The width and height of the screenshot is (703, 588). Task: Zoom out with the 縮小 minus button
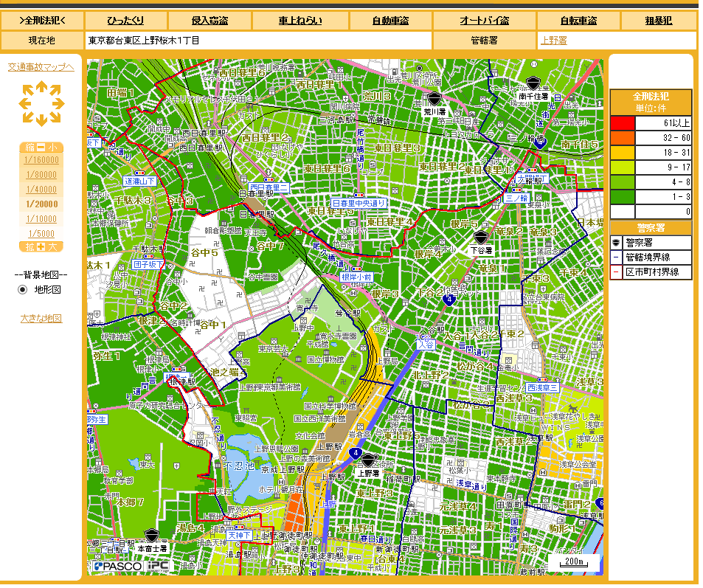click(41, 148)
